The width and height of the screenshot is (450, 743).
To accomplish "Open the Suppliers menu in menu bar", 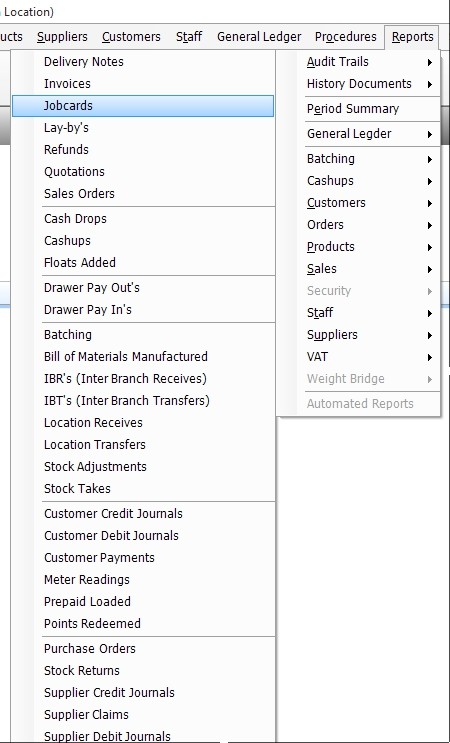I will [x=62, y=37].
